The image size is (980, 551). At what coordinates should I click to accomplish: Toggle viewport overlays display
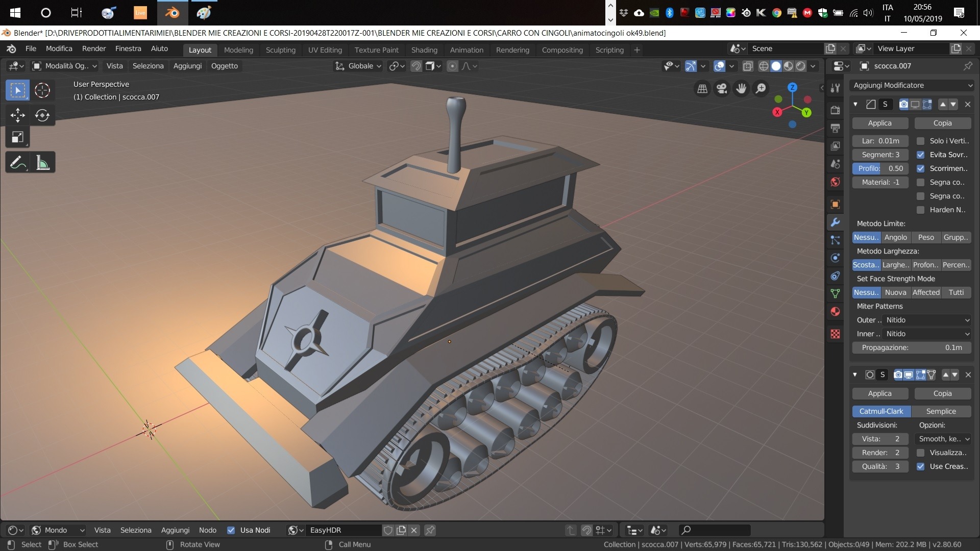pos(719,66)
